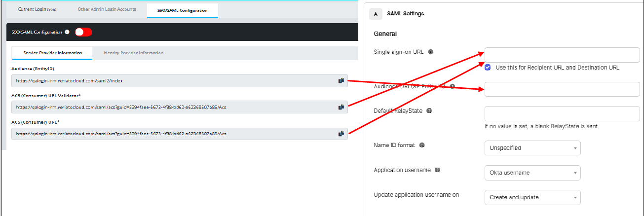Viewport: 644px width, 216px height.
Task: Select the SSO/SAML Configuration tab
Action: (x=183, y=10)
